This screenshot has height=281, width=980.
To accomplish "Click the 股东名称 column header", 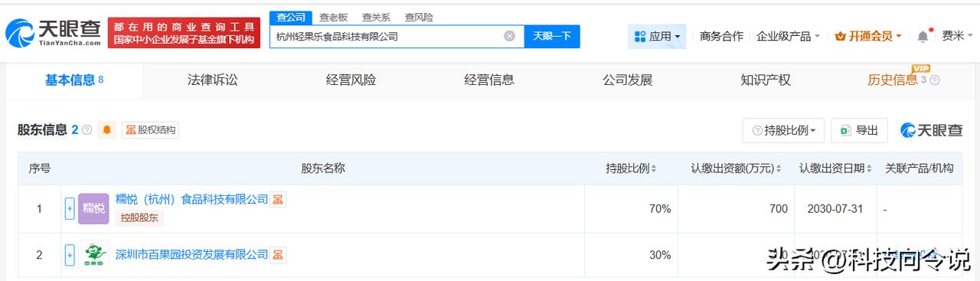I will pos(323,168).
